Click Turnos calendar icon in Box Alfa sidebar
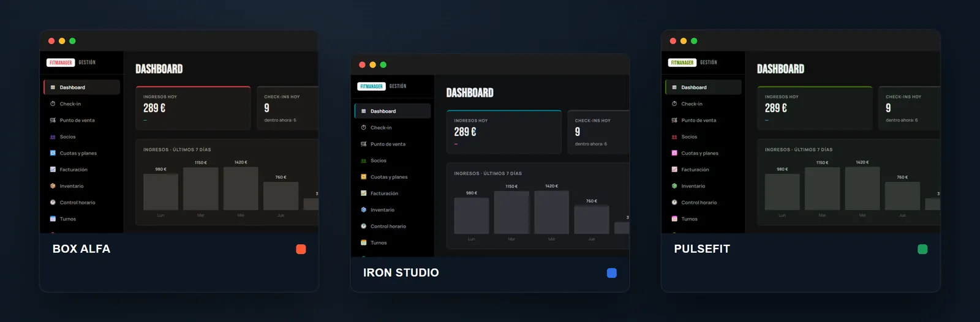980x322 pixels. coord(53,219)
